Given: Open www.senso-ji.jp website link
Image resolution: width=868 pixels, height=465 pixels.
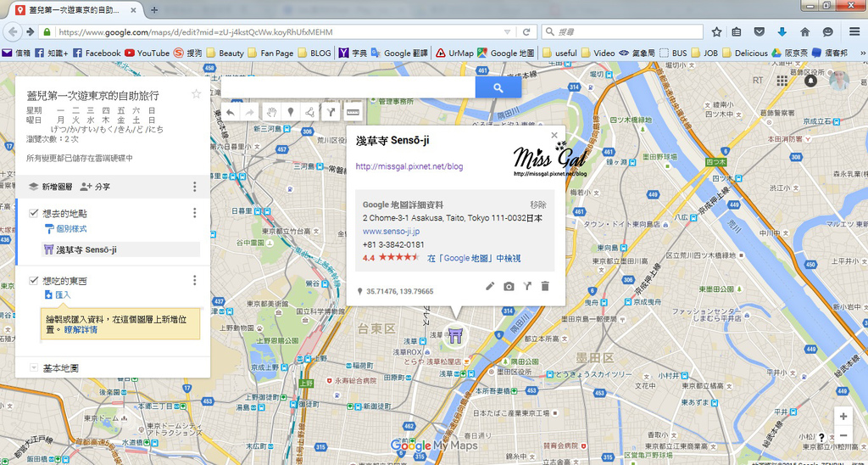Looking at the screenshot, I should 391,231.
